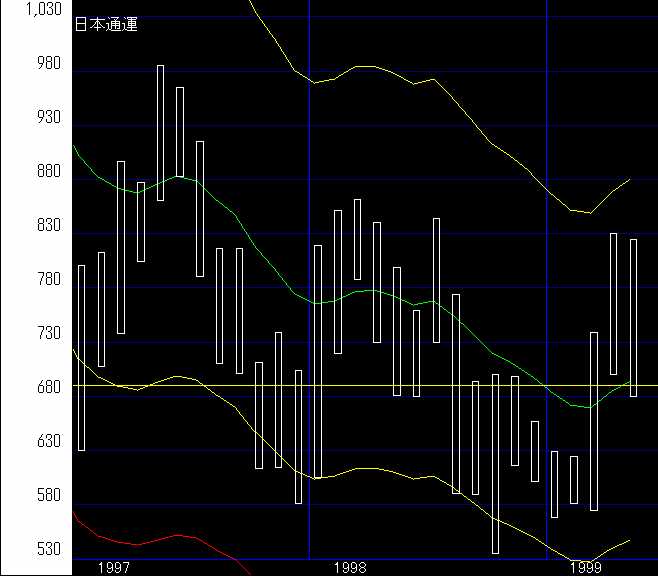Click the rightmost candlestick on the chart
Viewport: 658px width, 578px height.
point(633,317)
